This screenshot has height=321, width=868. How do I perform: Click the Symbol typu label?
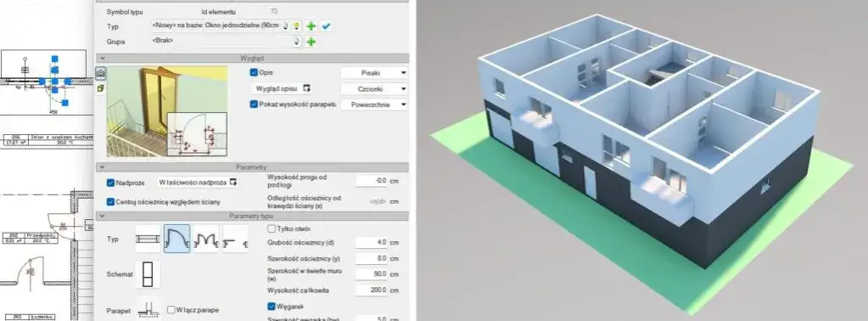coord(125,12)
